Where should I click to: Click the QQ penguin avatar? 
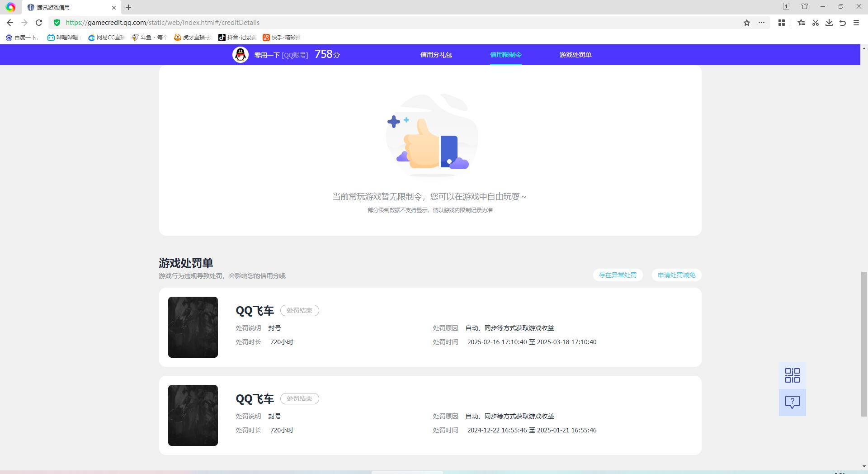tap(241, 55)
